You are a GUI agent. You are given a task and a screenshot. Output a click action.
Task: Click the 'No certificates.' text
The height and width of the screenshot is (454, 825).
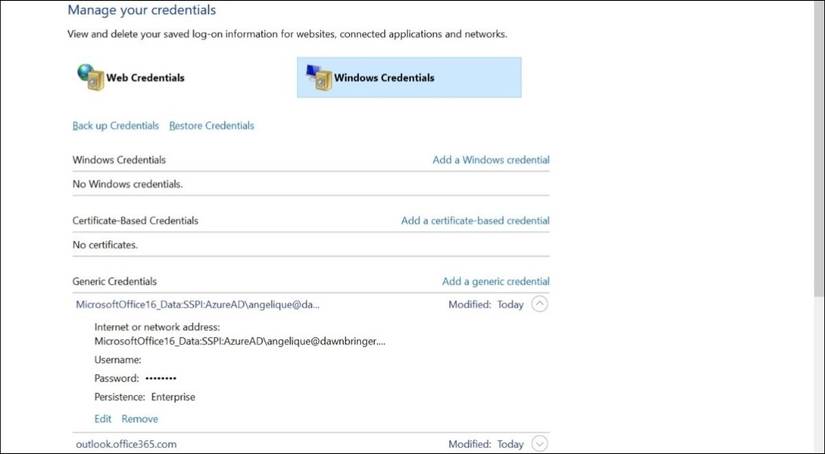(105, 245)
